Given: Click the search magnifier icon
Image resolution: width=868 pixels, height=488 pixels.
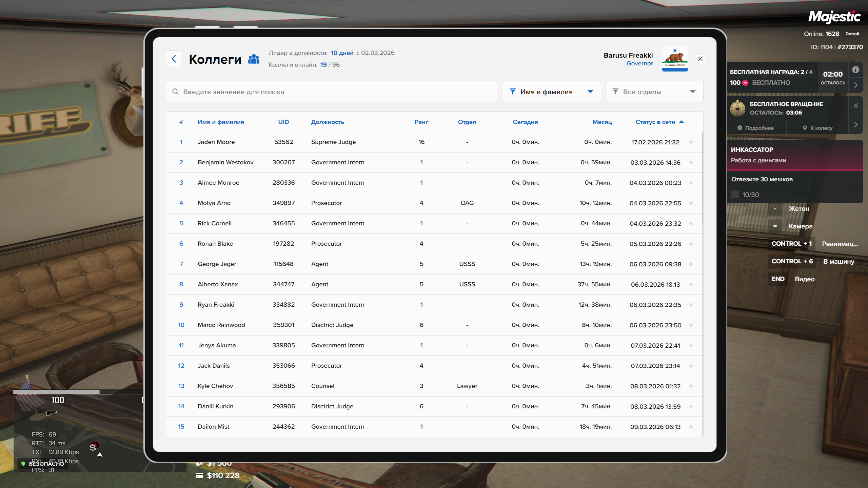Looking at the screenshot, I should point(175,91).
